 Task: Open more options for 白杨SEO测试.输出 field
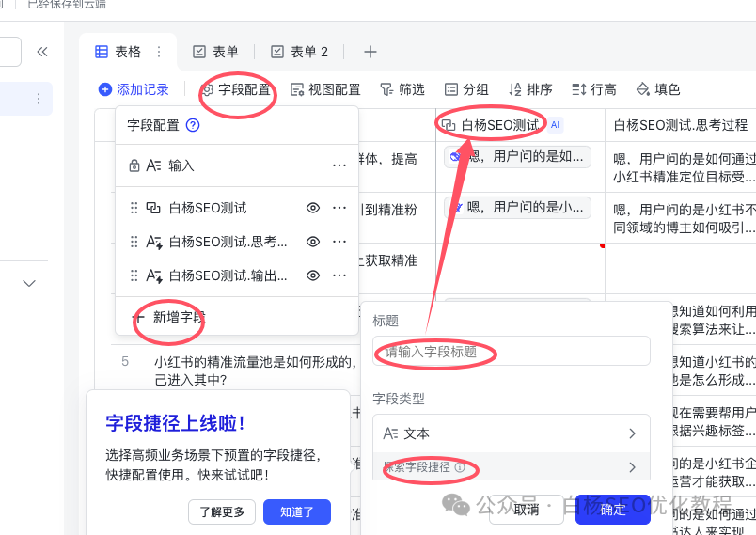[339, 275]
